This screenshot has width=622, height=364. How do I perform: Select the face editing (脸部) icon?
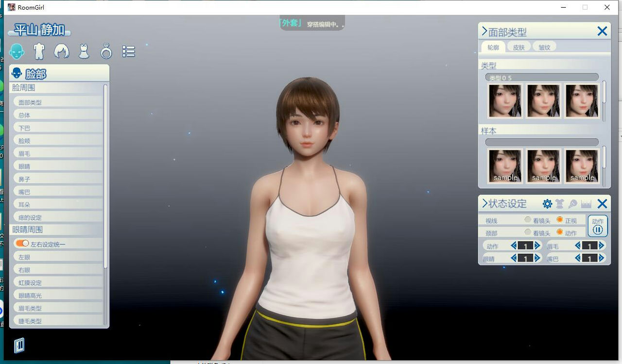tap(17, 50)
